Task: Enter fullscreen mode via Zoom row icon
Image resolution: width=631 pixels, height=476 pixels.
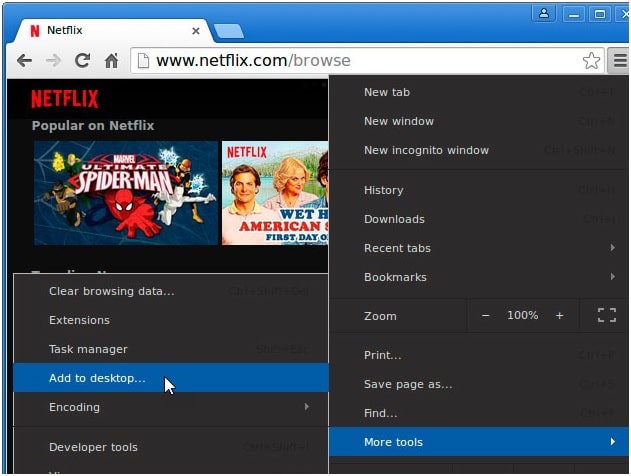Action: tap(607, 315)
